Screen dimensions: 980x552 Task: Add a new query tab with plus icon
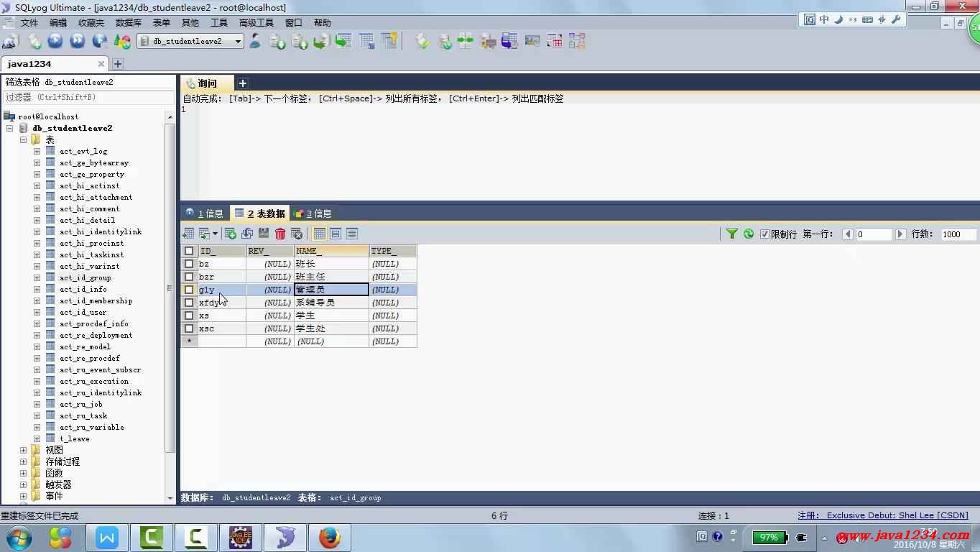pos(243,83)
